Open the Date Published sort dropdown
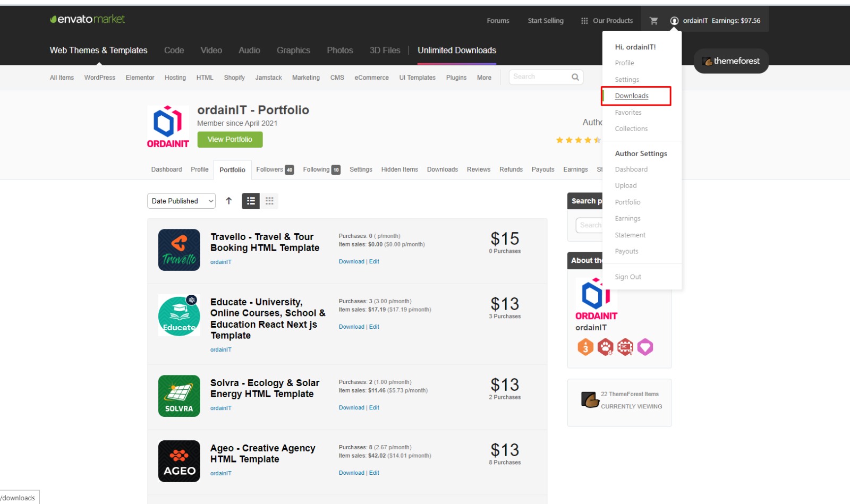The height and width of the screenshot is (504, 850). coord(181,201)
